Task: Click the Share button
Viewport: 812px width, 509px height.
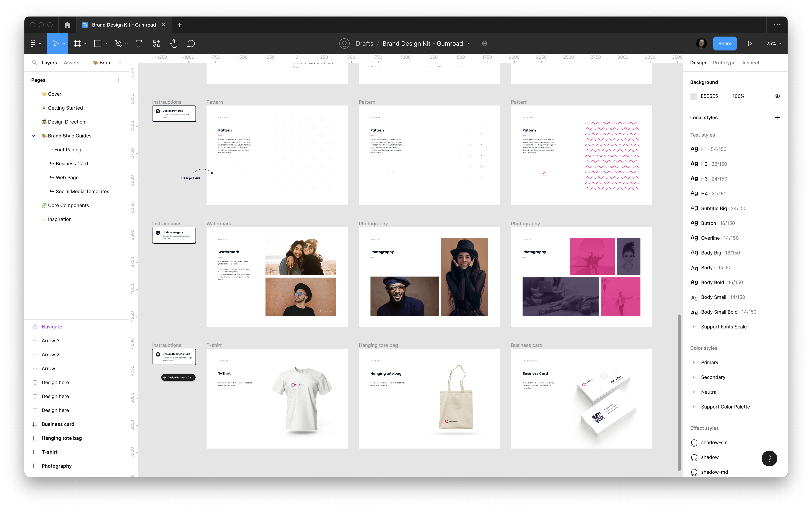Action: tap(725, 44)
